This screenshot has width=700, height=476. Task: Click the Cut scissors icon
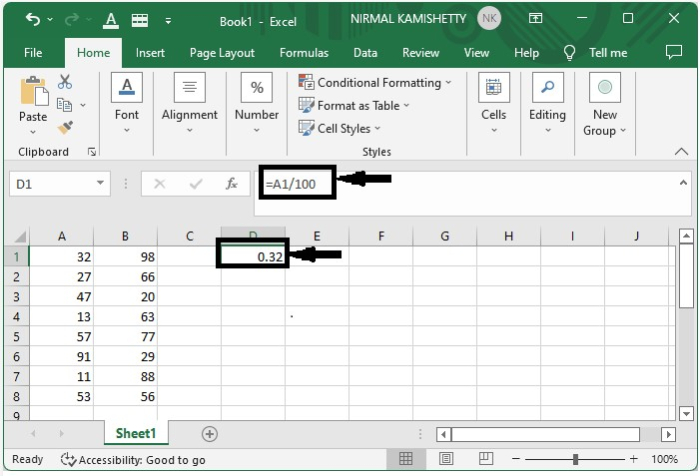pyautogui.click(x=65, y=82)
